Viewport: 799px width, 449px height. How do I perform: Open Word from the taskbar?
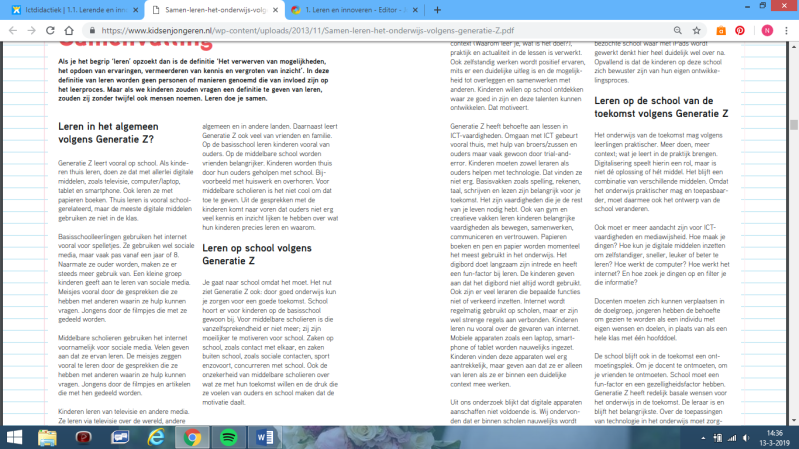tap(264, 437)
